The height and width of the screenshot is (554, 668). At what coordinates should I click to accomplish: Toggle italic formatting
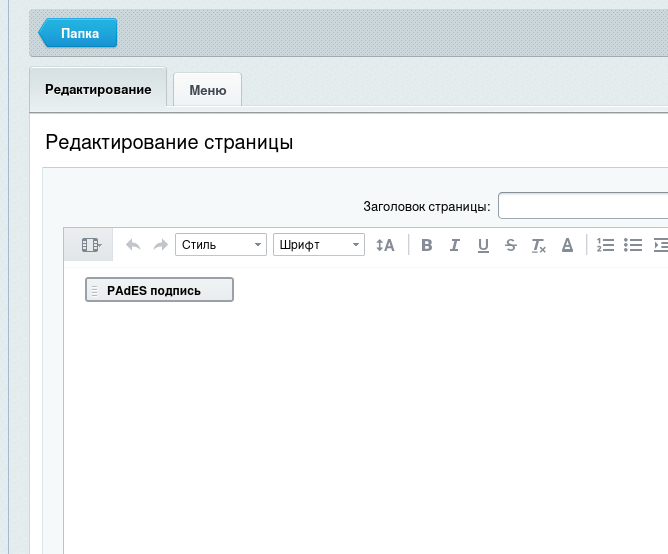pyautogui.click(x=455, y=245)
